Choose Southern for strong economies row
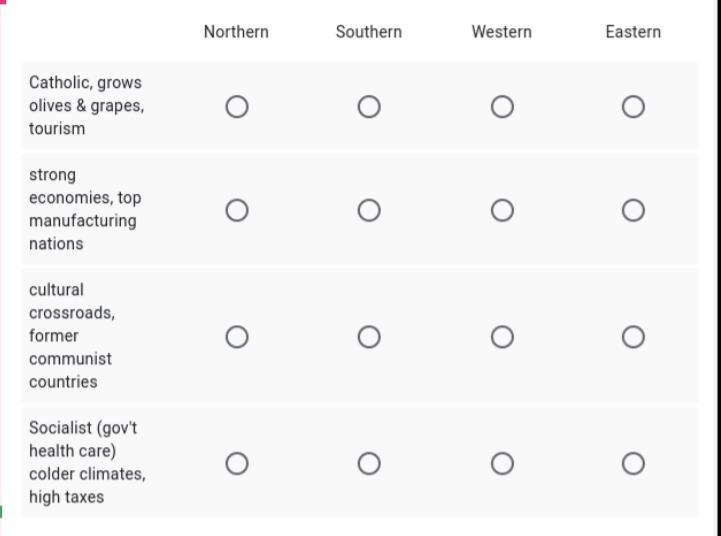The height and width of the screenshot is (536, 721). coord(369,210)
